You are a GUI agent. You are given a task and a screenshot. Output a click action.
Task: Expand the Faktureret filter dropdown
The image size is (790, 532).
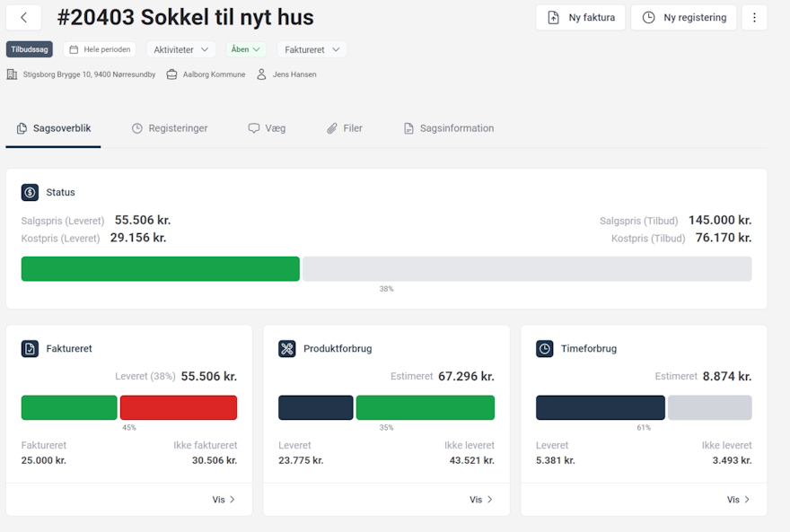click(312, 49)
